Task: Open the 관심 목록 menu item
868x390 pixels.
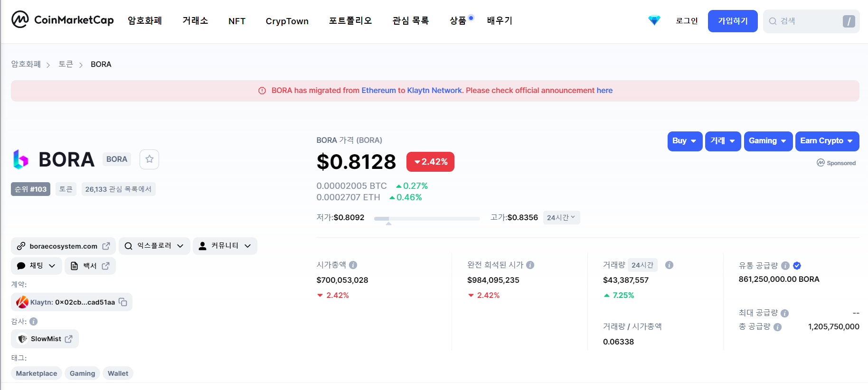Action: [411, 21]
